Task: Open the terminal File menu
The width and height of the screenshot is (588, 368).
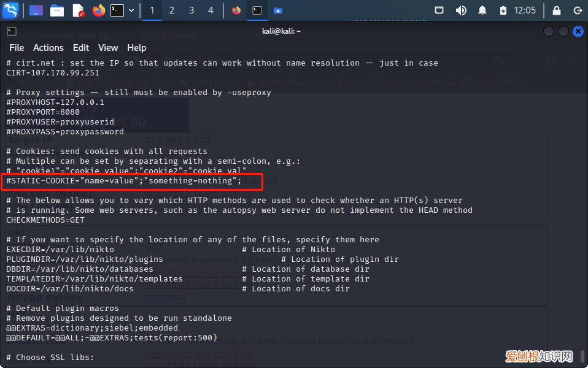Action: [17, 47]
